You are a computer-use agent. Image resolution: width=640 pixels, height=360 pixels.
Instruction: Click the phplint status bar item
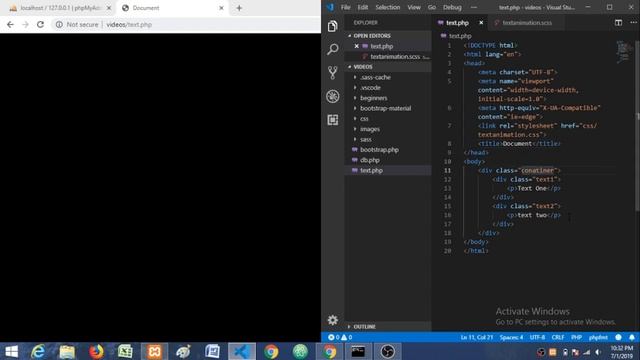598,338
